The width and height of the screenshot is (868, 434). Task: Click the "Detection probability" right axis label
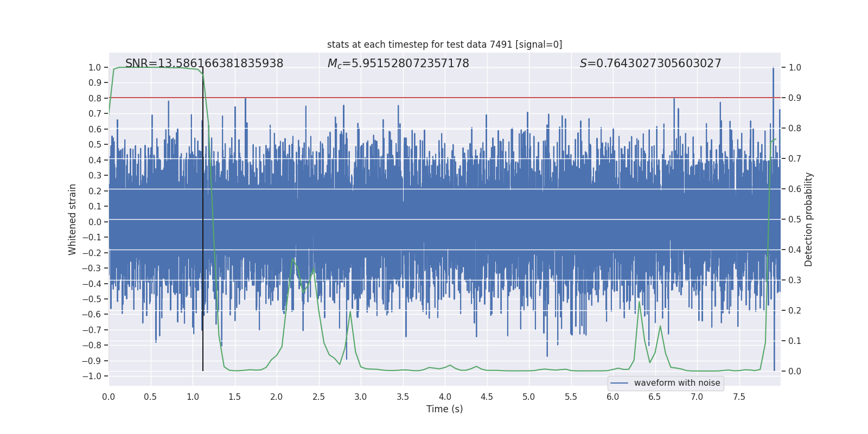(809, 220)
